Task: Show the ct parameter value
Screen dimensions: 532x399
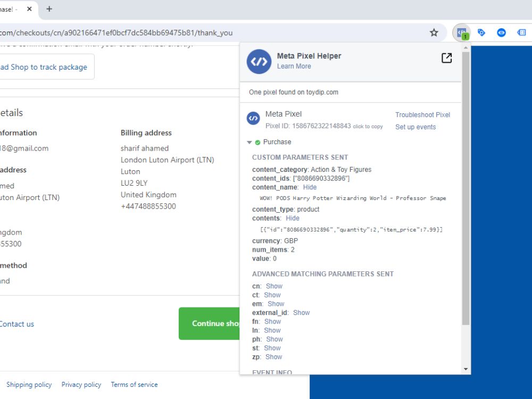Action: [x=272, y=295]
